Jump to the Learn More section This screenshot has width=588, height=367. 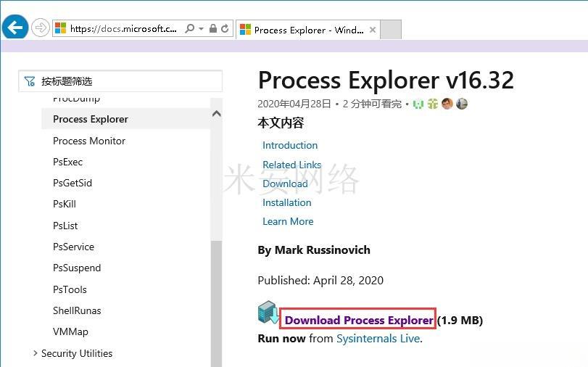tap(288, 221)
